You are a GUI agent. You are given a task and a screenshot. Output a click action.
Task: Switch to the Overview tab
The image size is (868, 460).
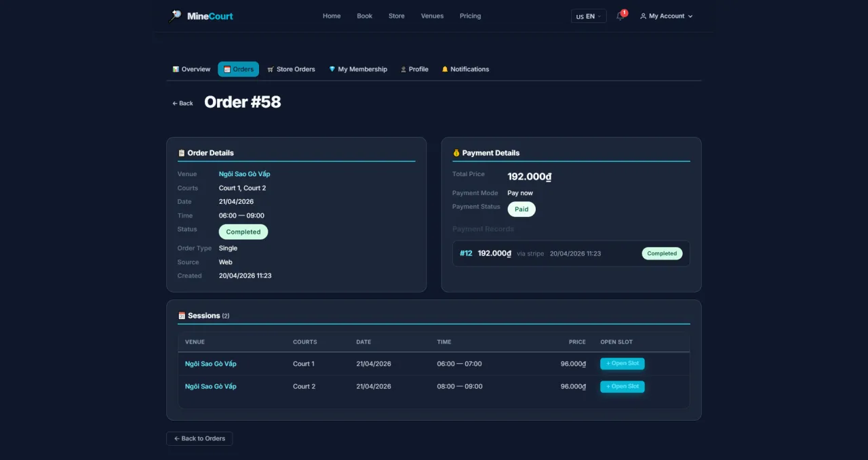coord(191,69)
